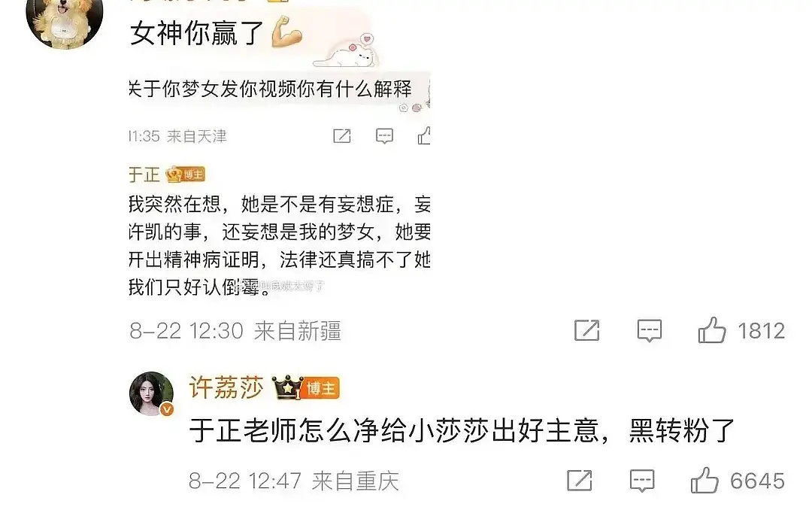Open the username 许荔莎
The width and height of the screenshot is (812, 513).
pyautogui.click(x=226, y=387)
